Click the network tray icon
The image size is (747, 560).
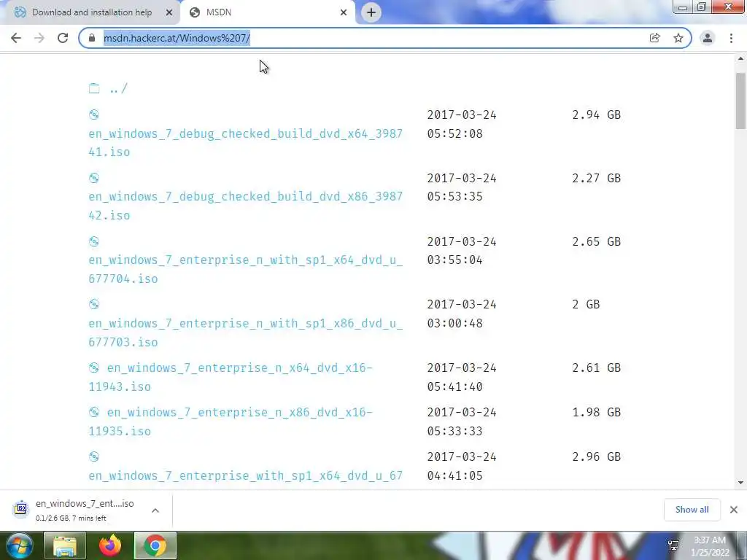673,545
